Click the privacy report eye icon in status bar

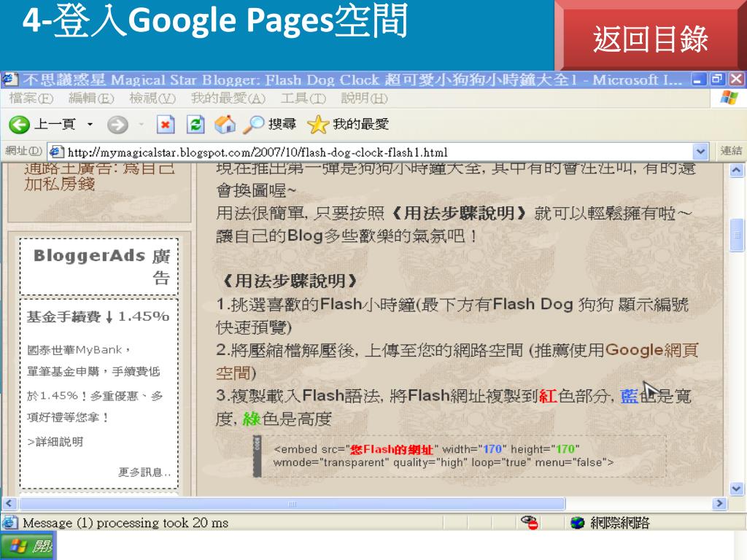click(530, 523)
